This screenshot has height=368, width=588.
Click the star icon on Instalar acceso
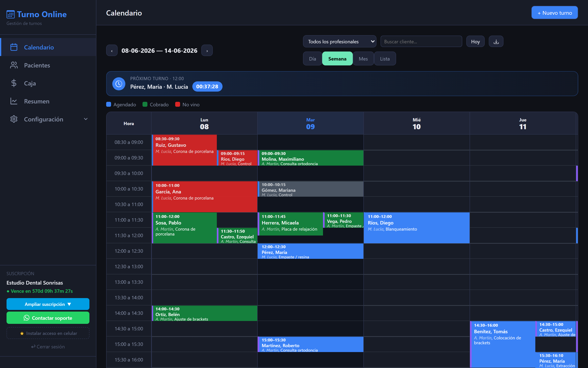point(22,333)
